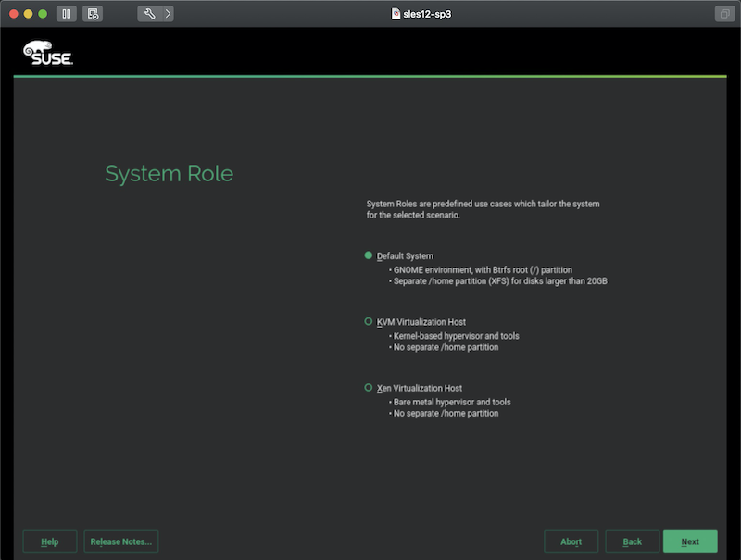Pause the virtual machine
741x560 pixels.
(67, 14)
